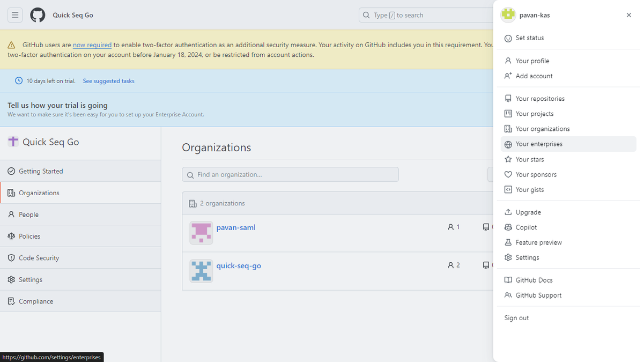The width and height of the screenshot is (644, 362).
Task: Click the quick-seq-go organization avatar
Action: [201, 271]
